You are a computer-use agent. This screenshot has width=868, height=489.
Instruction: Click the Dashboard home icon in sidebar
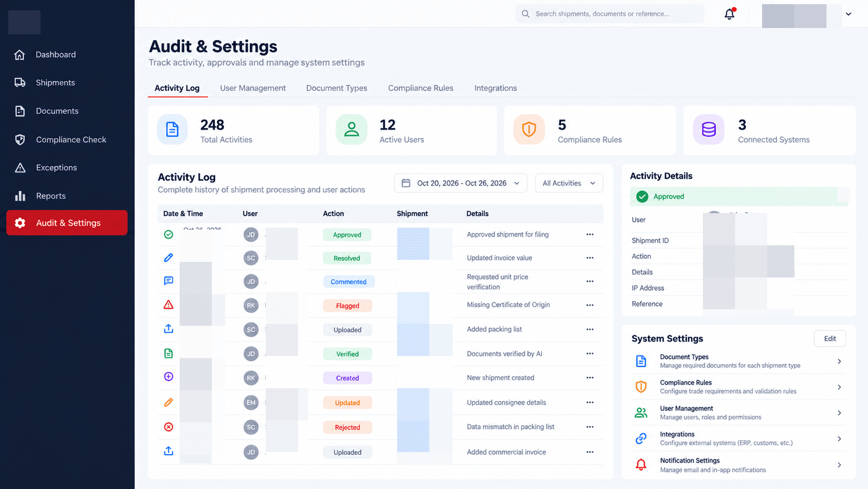coord(20,55)
